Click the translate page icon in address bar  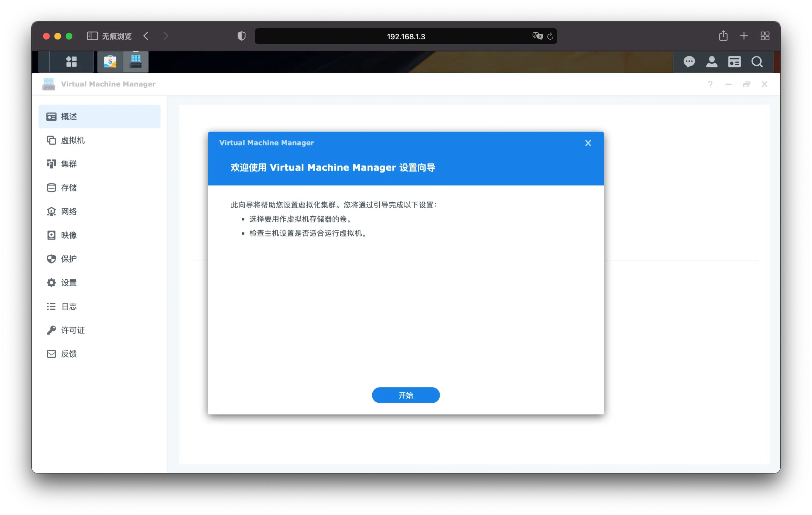pyautogui.click(x=537, y=36)
